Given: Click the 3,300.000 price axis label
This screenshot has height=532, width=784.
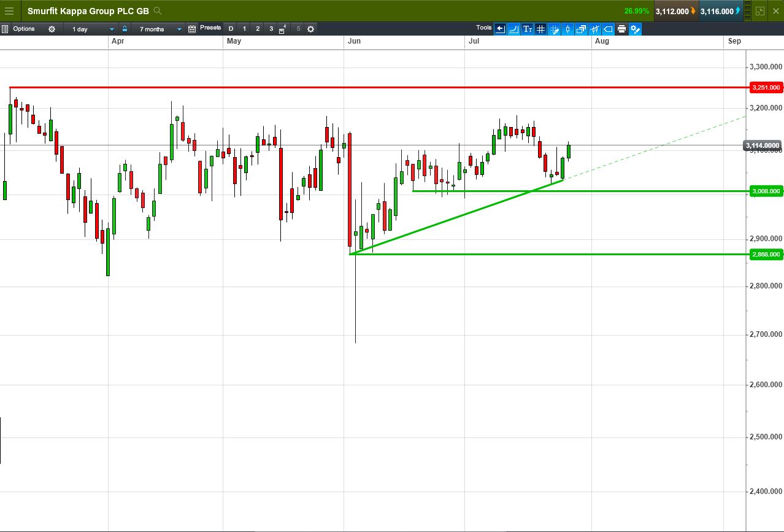Looking at the screenshot, I should tap(766, 66).
